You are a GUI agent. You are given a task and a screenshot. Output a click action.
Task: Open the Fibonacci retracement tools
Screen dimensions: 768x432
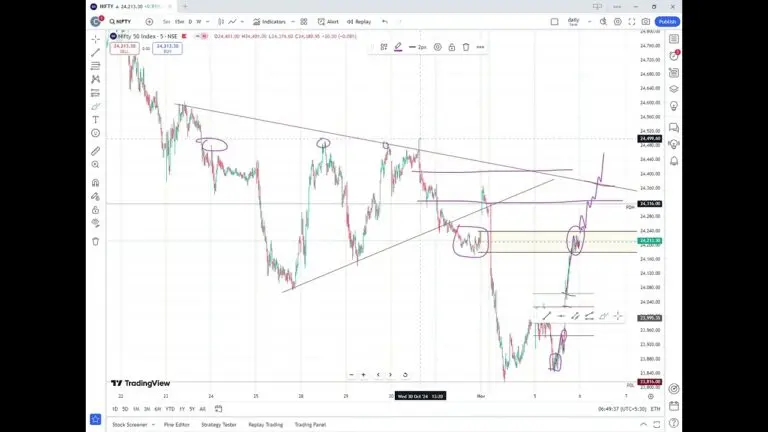click(96, 66)
